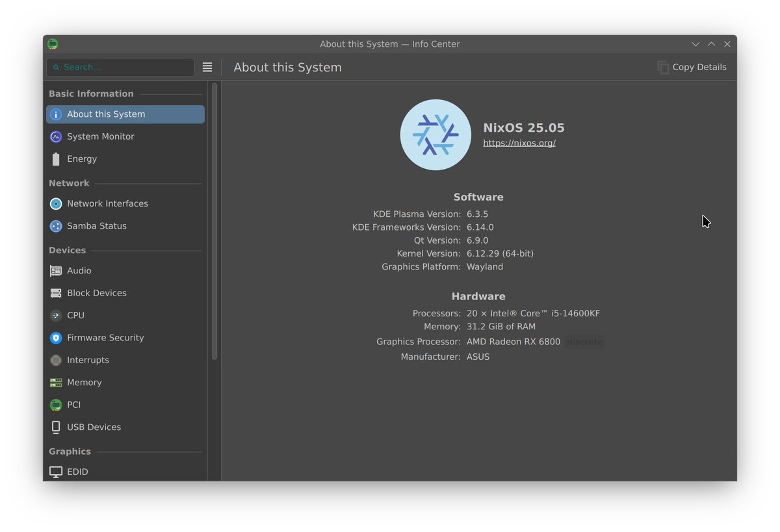Select About this System info icon
Screen dimensions: 780x532
pos(56,114)
